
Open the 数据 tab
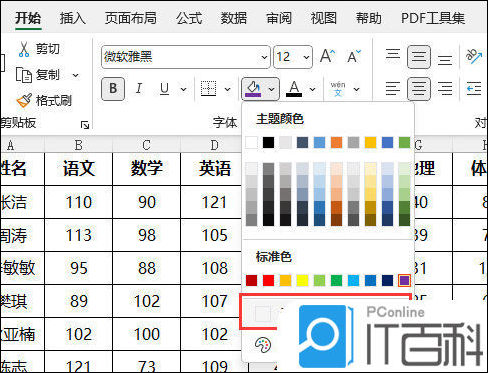pyautogui.click(x=234, y=18)
